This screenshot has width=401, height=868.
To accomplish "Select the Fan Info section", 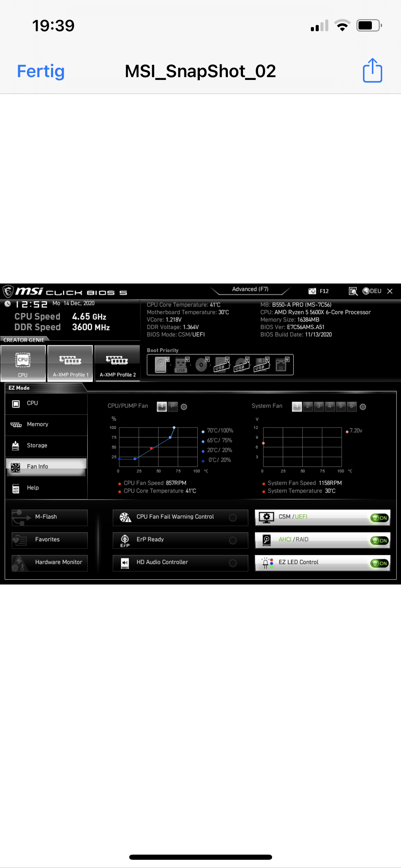I will click(x=46, y=467).
